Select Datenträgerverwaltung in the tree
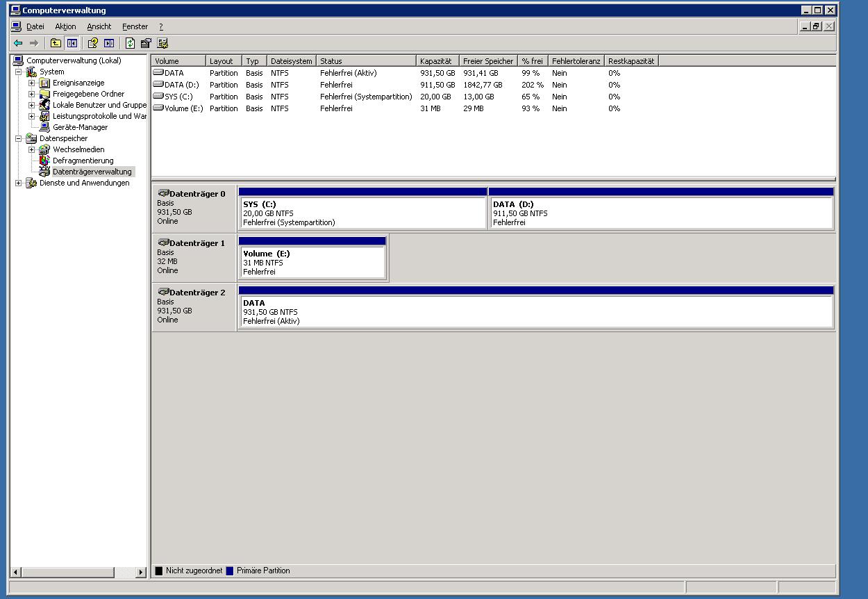The image size is (868, 599). [x=92, y=172]
